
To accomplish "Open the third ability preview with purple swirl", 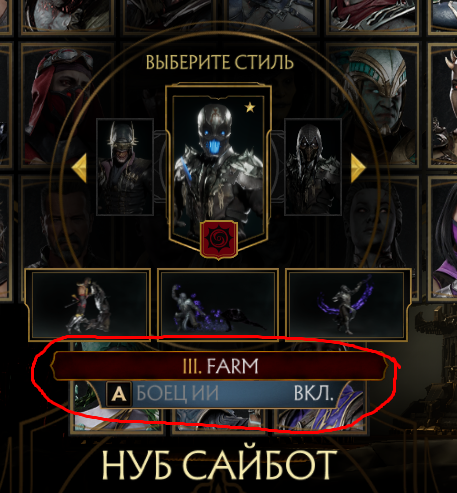I will tap(347, 305).
